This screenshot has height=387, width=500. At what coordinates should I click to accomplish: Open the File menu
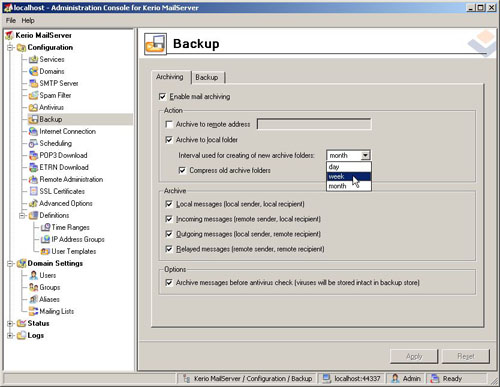pyautogui.click(x=11, y=20)
